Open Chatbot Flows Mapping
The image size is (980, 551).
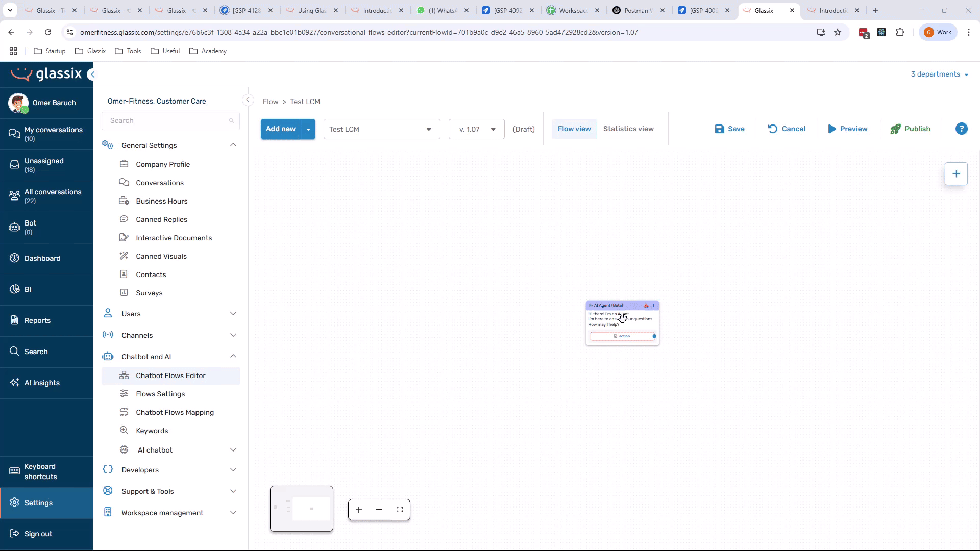coord(170,412)
